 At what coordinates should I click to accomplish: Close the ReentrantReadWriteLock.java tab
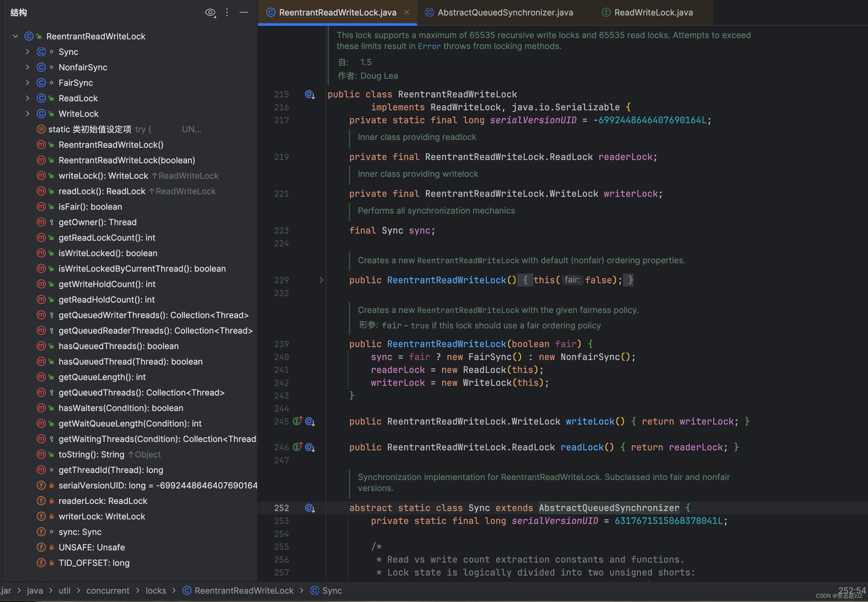coord(407,13)
